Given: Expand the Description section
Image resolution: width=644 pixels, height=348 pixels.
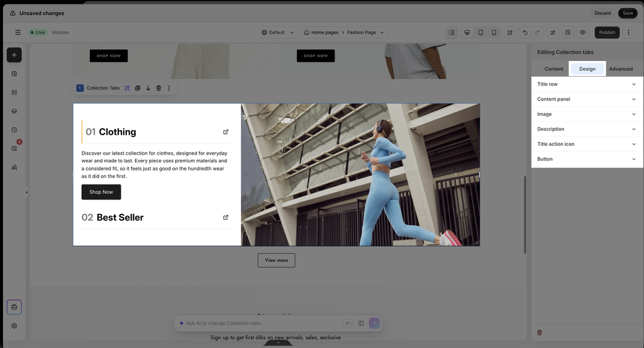Looking at the screenshot, I should [587, 129].
